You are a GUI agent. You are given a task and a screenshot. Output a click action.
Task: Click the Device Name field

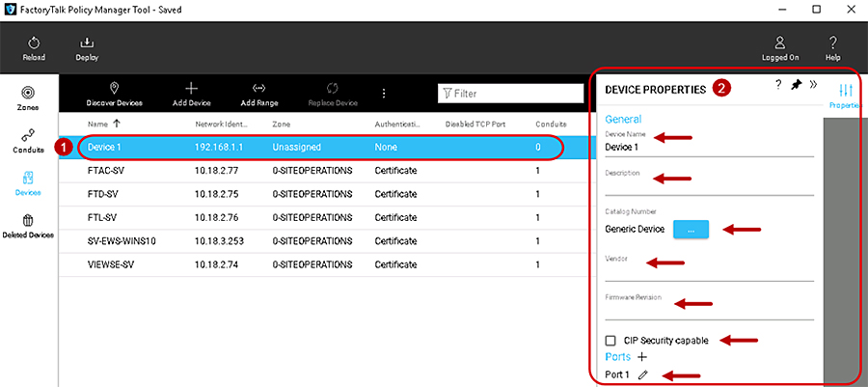click(x=709, y=148)
